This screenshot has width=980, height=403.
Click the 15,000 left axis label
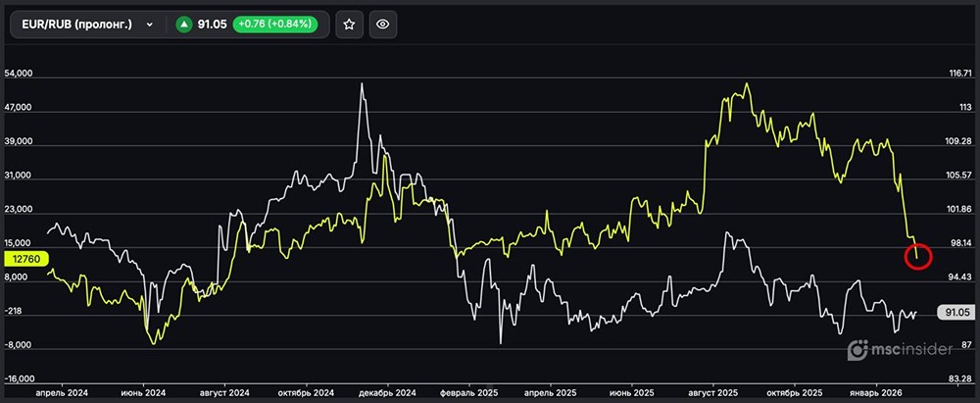[18, 243]
